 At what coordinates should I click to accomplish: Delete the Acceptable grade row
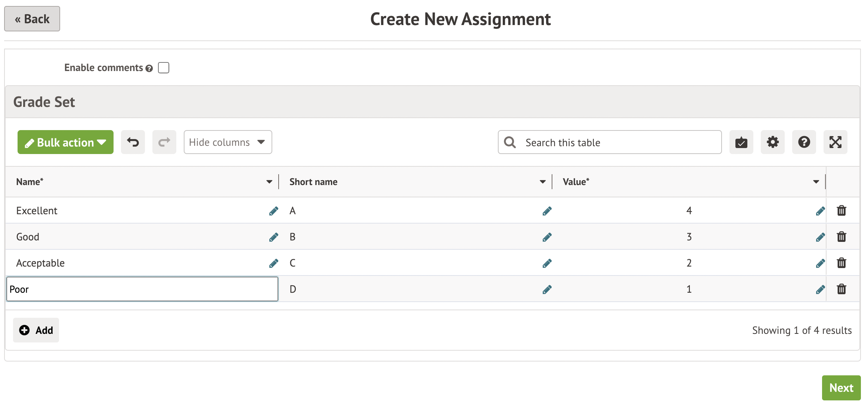tap(841, 263)
